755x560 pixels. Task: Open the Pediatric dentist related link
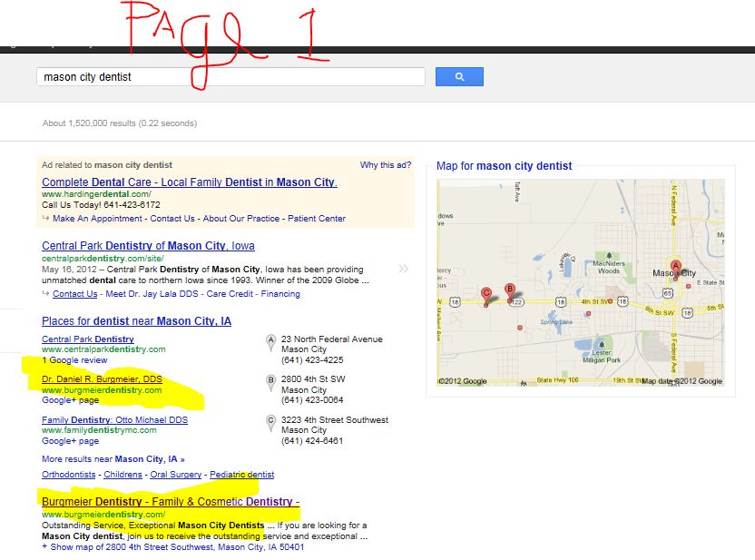coord(241,475)
